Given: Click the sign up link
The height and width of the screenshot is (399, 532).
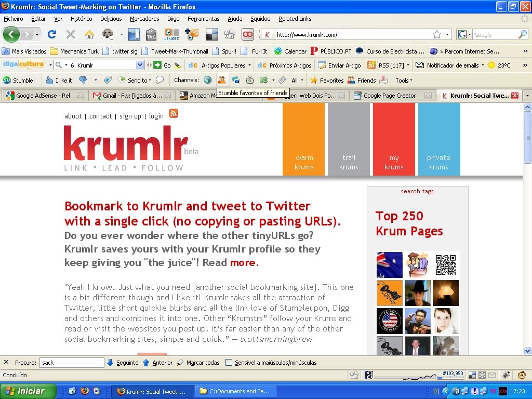Looking at the screenshot, I should pos(130,116).
